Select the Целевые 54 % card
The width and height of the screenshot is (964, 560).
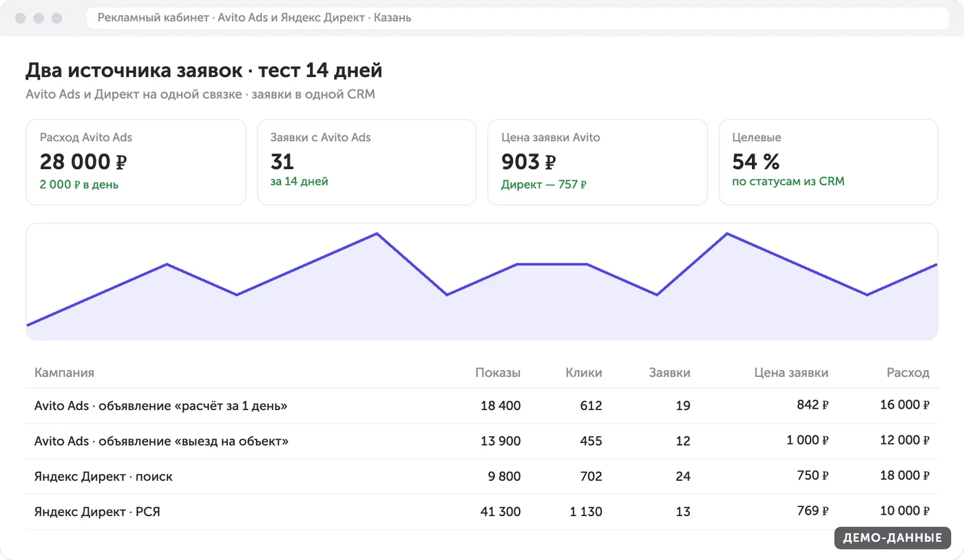pyautogui.click(x=828, y=162)
